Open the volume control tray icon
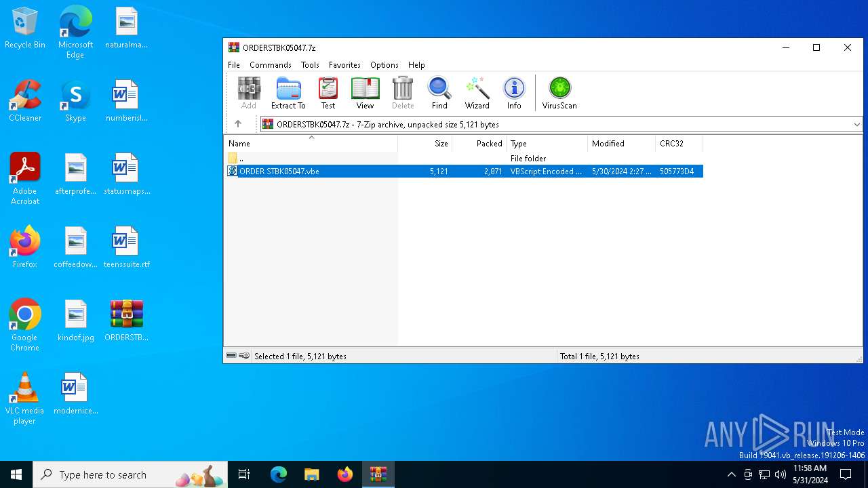868x488 pixels. (x=781, y=474)
